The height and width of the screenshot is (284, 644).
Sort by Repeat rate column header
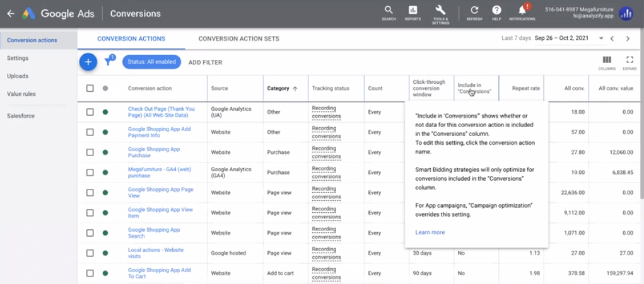click(525, 88)
